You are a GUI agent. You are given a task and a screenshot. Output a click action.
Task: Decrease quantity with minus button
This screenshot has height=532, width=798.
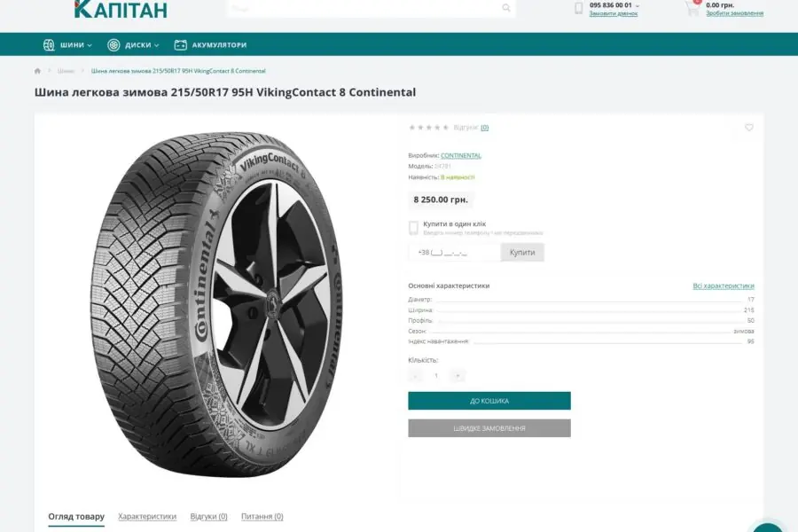pyautogui.click(x=415, y=376)
